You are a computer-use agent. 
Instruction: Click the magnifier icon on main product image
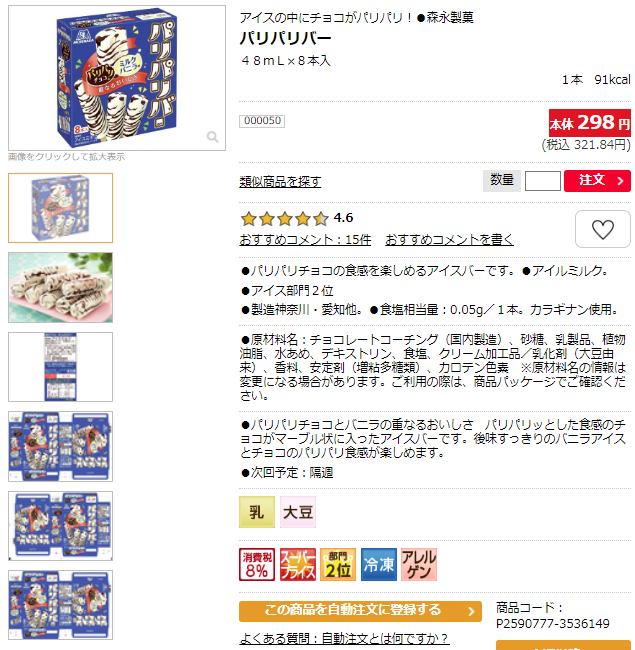[213, 136]
